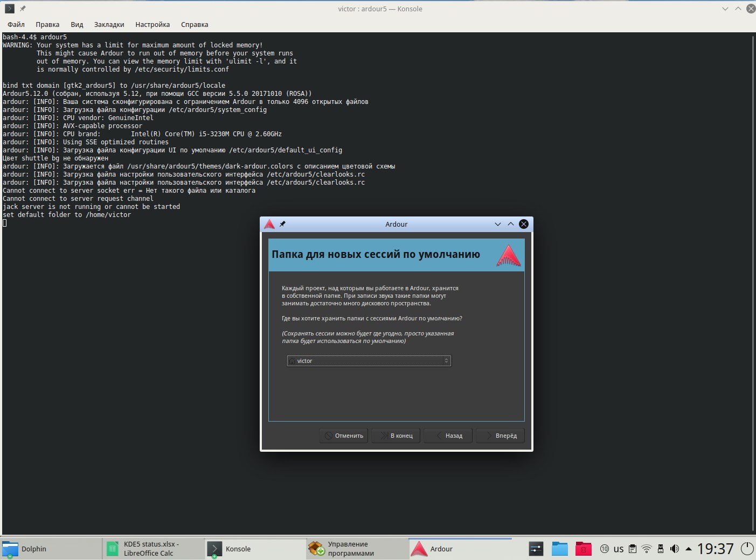Maximize the Ardour dialog with the up chevron
The height and width of the screenshot is (560, 756).
[511, 224]
